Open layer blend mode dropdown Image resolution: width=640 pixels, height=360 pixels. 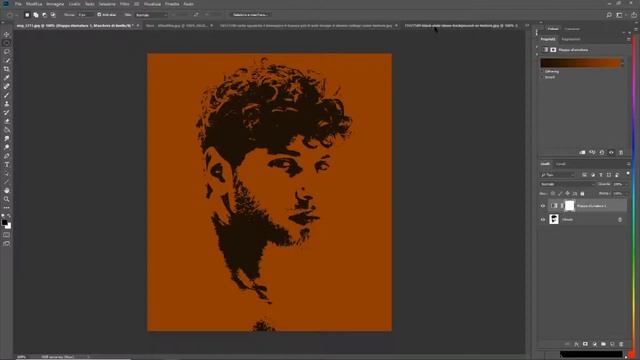[x=567, y=184]
